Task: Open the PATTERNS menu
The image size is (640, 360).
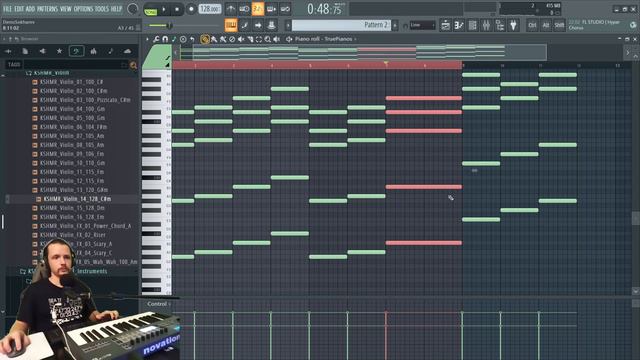Action: tap(48, 9)
